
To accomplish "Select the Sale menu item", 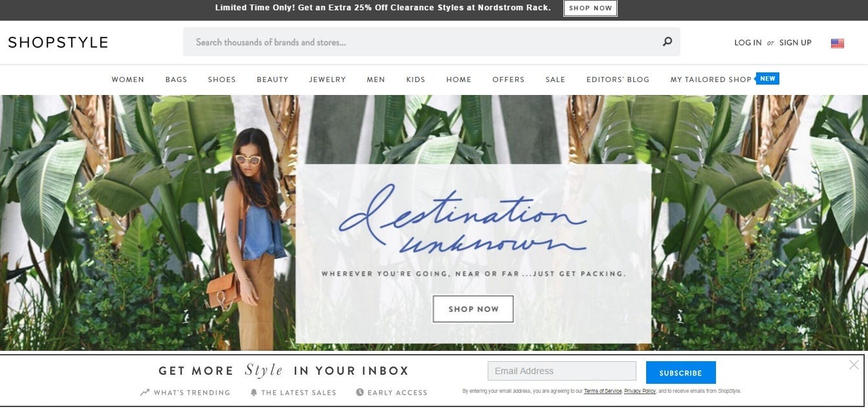I will tap(555, 79).
